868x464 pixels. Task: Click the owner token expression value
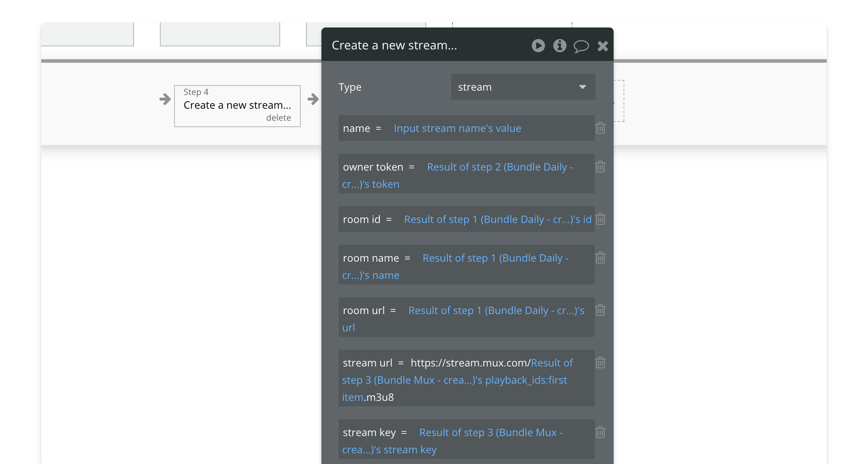[499, 168]
